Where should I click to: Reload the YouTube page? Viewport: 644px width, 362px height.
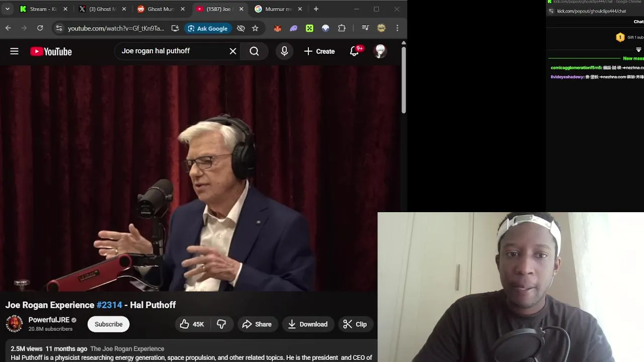point(40,28)
